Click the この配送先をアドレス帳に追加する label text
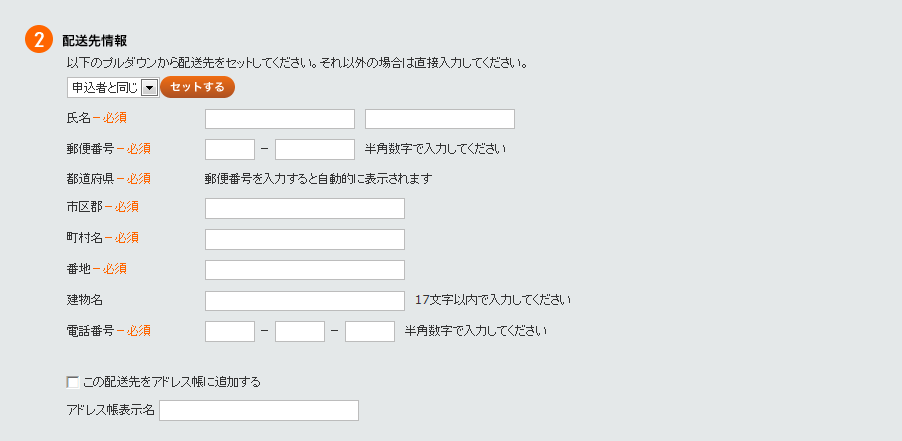Viewport: 902px width, 441px height. pyautogui.click(x=172, y=382)
